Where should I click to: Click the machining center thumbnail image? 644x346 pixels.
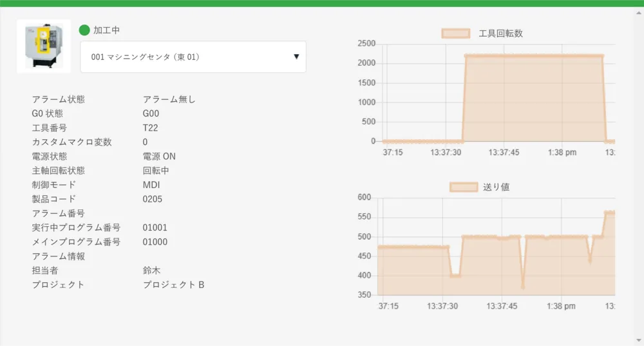(44, 46)
